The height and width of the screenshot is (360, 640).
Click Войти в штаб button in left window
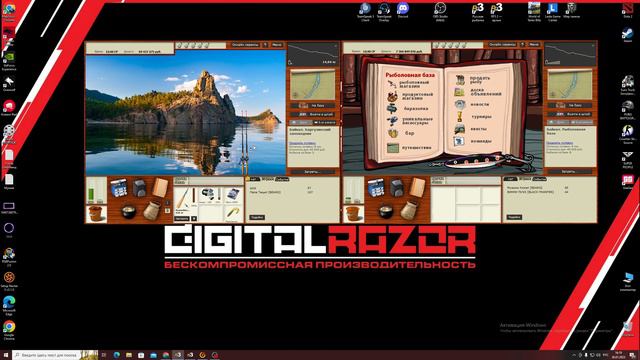coord(313,114)
